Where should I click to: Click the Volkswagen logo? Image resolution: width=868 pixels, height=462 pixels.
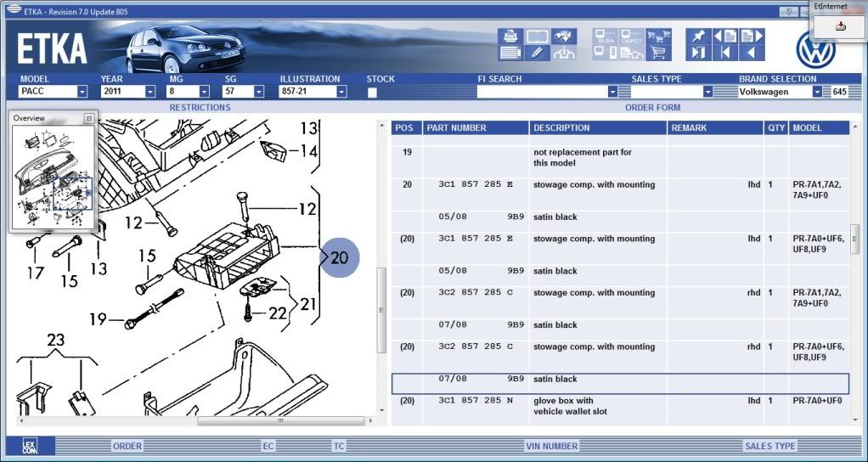pyautogui.click(x=814, y=50)
